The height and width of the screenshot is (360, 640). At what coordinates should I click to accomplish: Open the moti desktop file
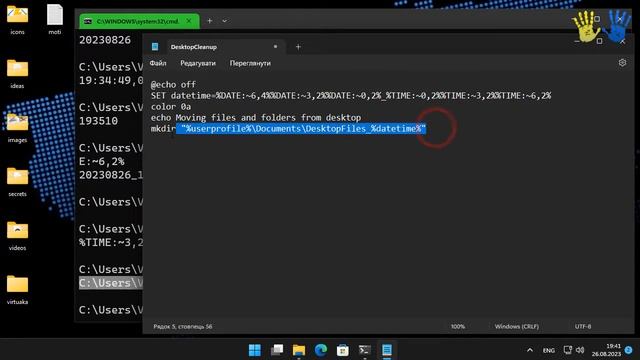click(55, 19)
